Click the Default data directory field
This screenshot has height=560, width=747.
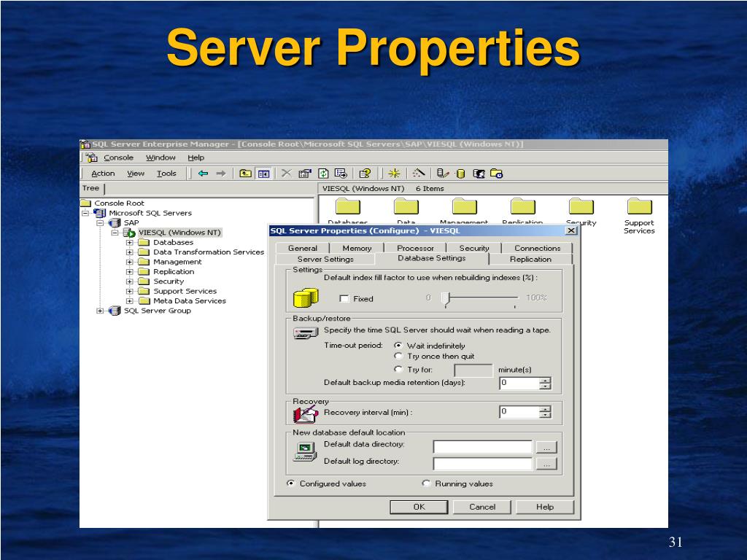[x=483, y=447]
